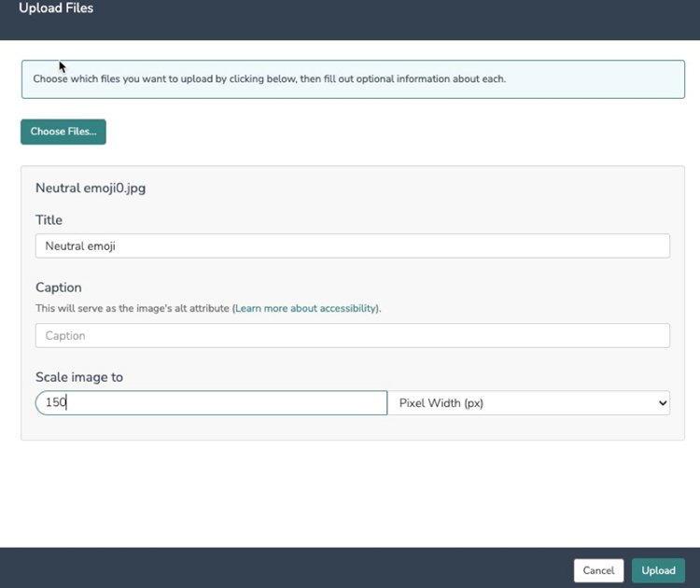
Task: Click blank space right of Choose Files button
Action: point(373,132)
